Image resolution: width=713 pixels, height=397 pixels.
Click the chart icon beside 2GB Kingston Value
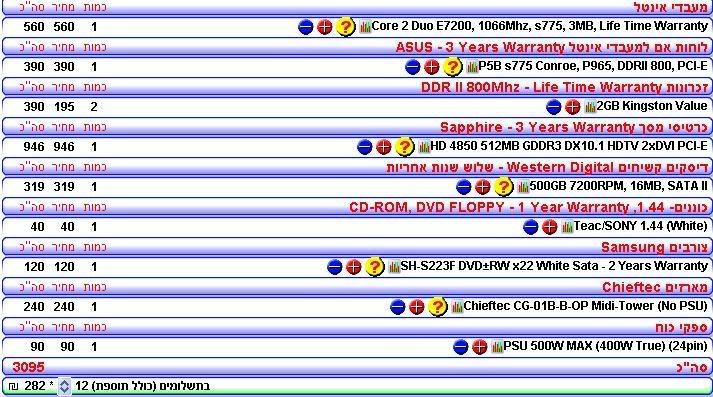(x=590, y=107)
